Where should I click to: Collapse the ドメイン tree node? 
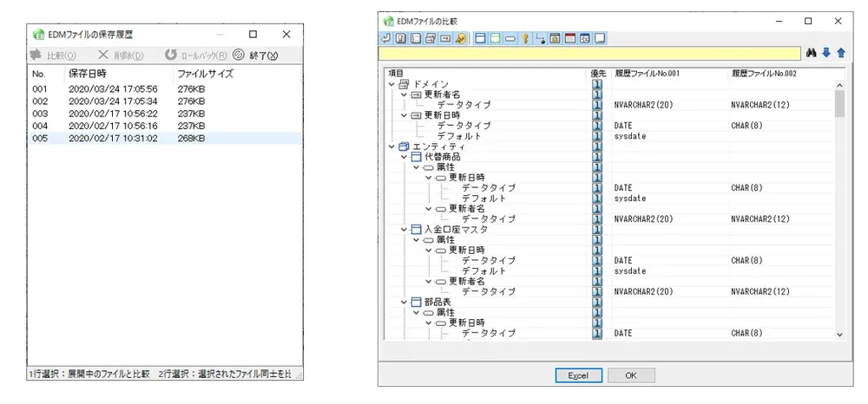point(392,84)
